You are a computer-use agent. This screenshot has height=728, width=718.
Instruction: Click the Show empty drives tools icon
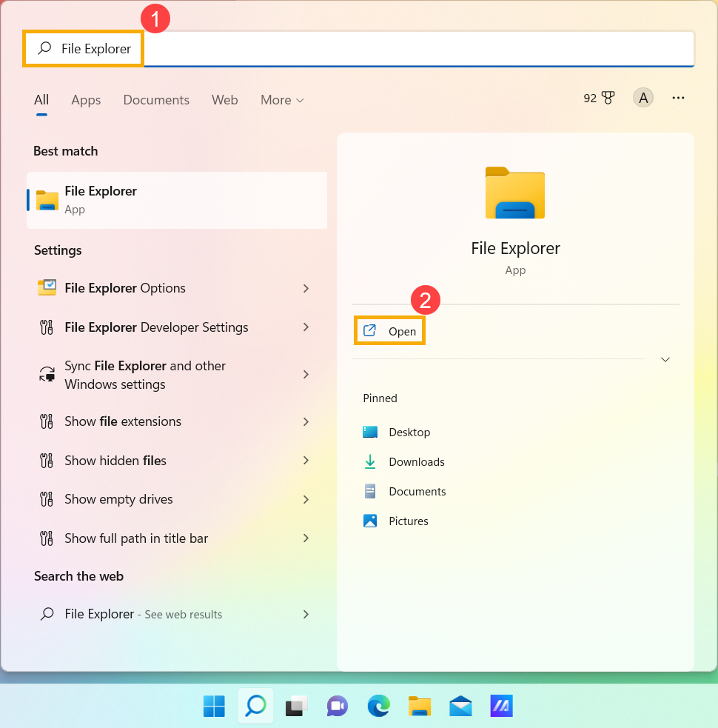47,499
